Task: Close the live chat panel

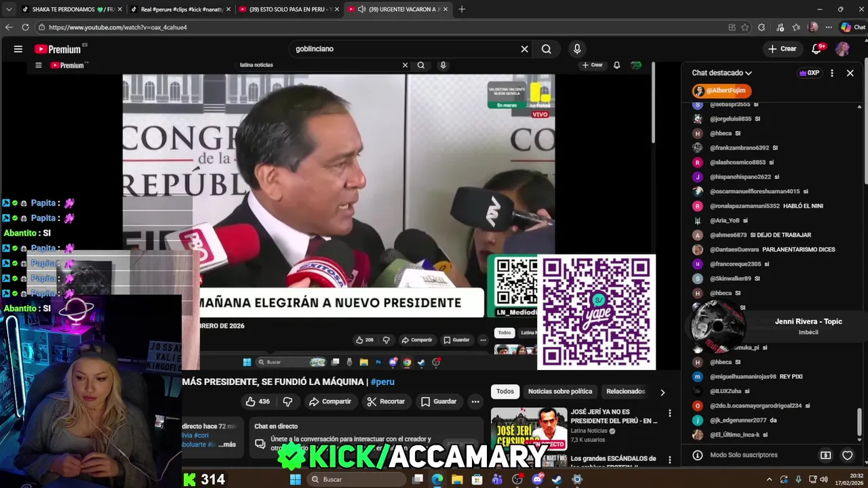Action: pyautogui.click(x=850, y=73)
